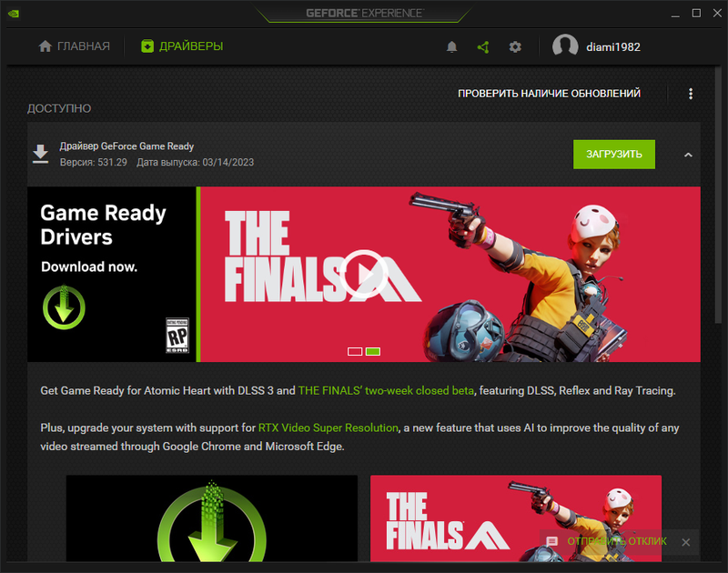
Task: Maximize the GeForce Experience window
Action: tap(696, 14)
